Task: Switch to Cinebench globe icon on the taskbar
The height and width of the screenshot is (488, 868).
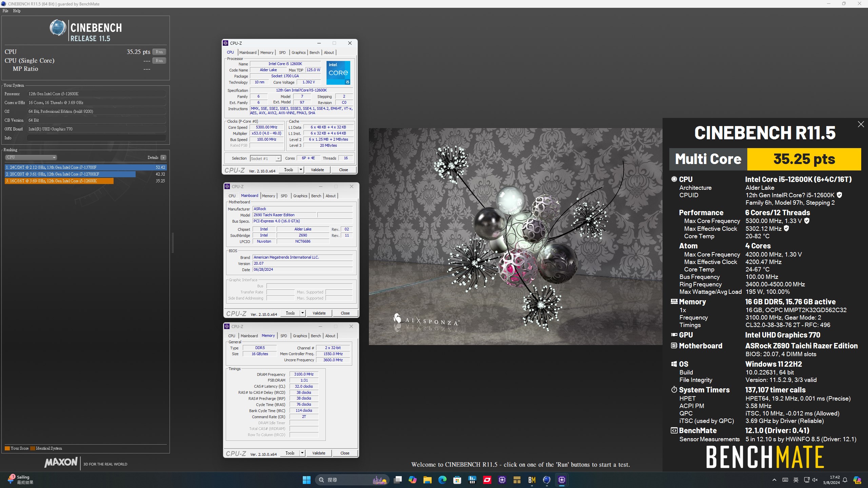Action: [x=547, y=480]
